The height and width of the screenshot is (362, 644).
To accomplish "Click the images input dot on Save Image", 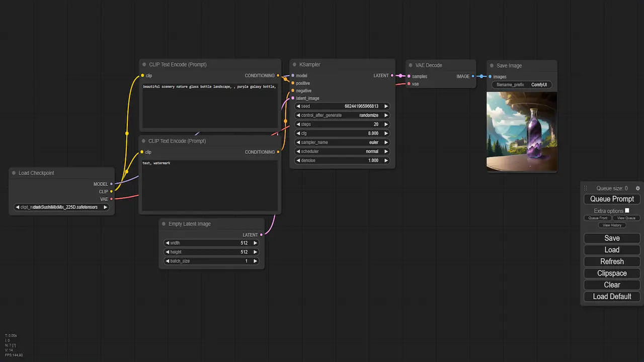I will 491,76.
